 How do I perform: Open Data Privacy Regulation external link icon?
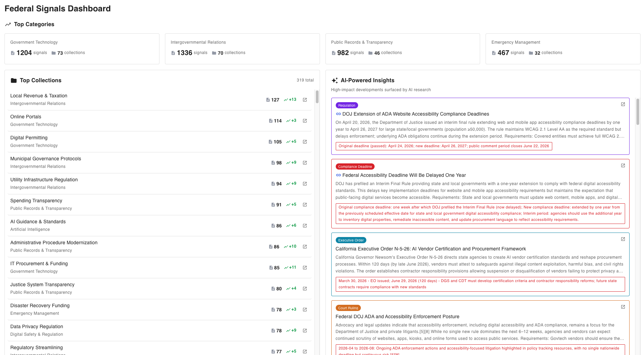(x=305, y=331)
